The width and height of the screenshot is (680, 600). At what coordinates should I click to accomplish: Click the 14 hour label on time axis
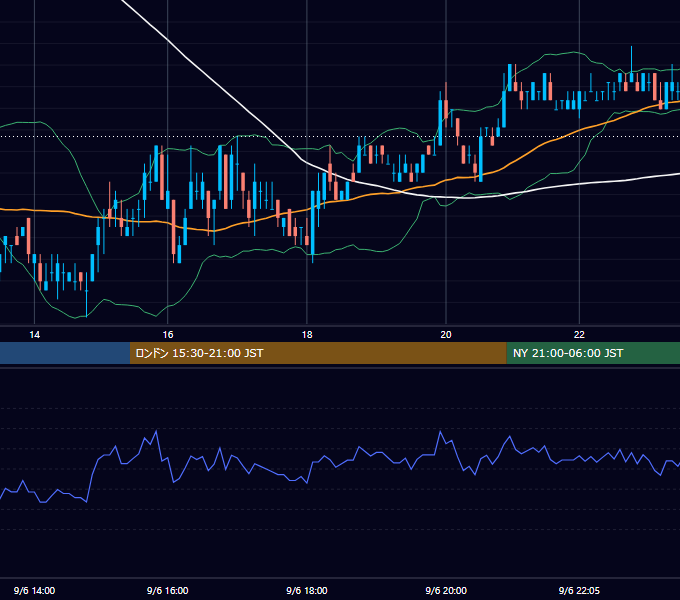pos(34,334)
